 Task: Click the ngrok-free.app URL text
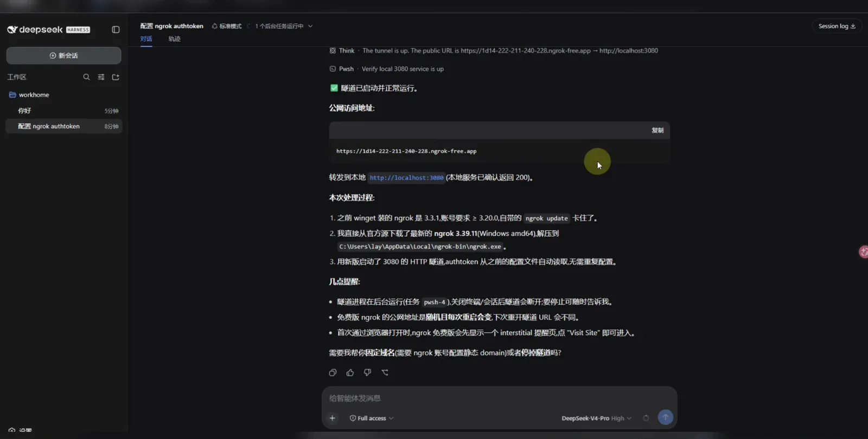point(406,151)
